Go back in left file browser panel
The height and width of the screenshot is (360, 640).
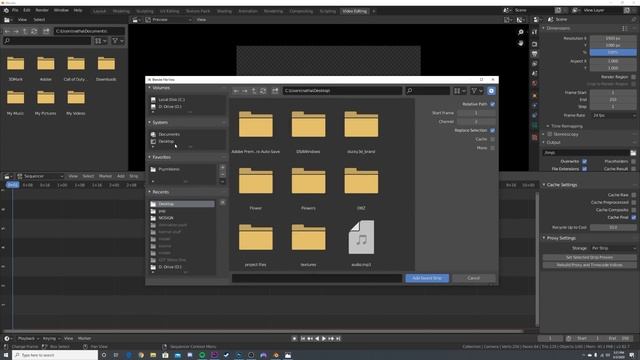pyautogui.click(x=7, y=31)
